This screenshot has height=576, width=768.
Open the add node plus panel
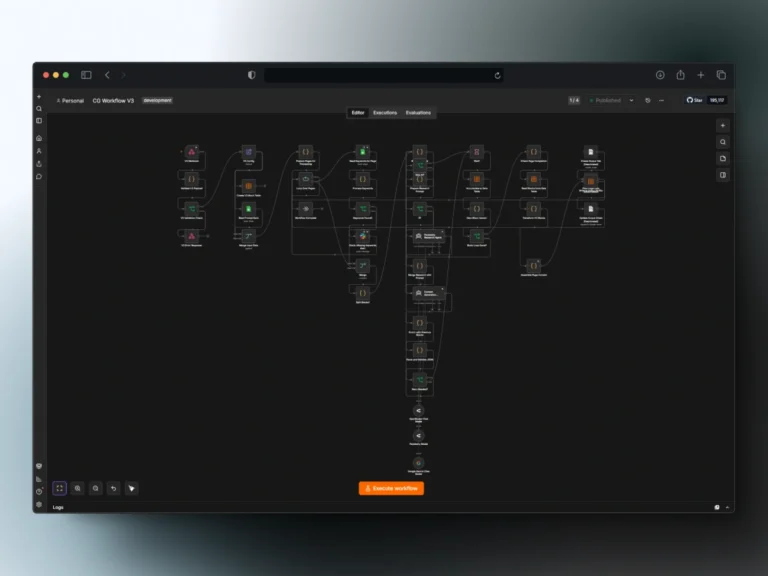click(723, 125)
